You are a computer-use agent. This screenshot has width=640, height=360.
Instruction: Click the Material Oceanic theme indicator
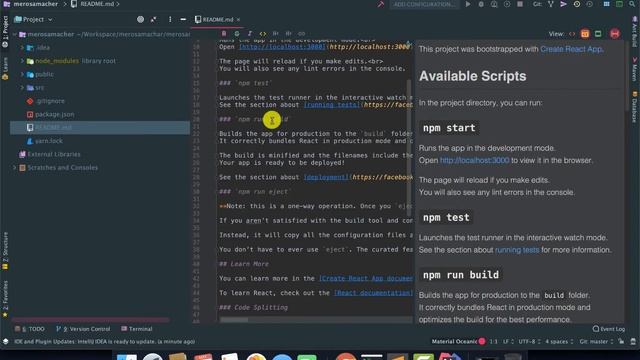coord(458,341)
